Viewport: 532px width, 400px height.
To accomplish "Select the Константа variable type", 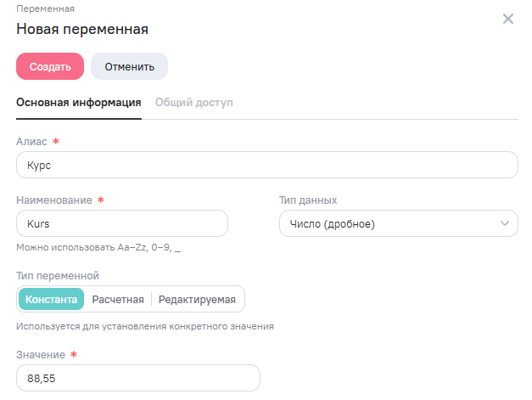I will (x=52, y=299).
